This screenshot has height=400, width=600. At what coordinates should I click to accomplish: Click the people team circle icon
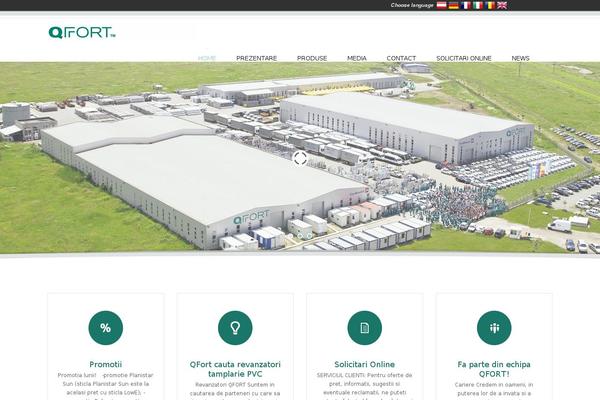[494, 328]
